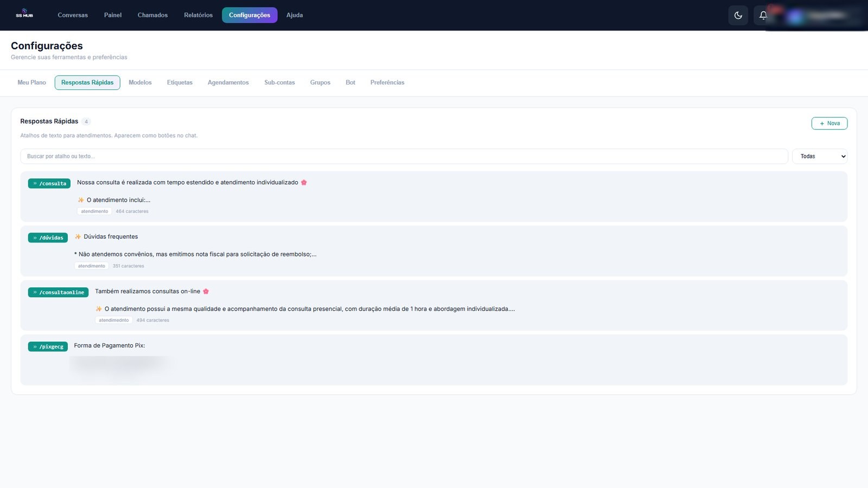Click sparkle emoji before 'O atendimento possui'
This screenshot has height=488, width=868.
[x=99, y=309]
